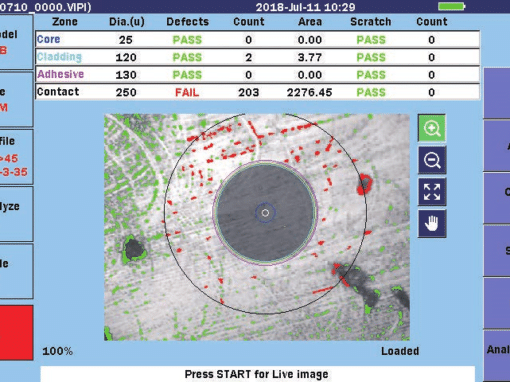Activate the hand pan tool icon
510x382 pixels.
(x=432, y=224)
